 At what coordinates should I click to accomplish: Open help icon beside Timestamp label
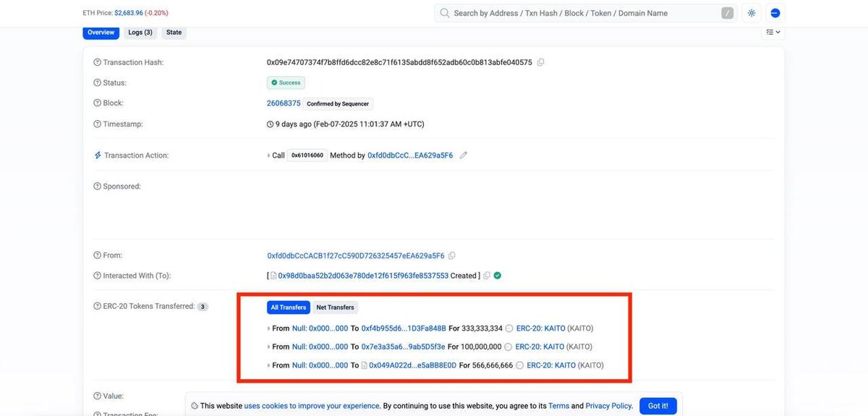[x=97, y=124]
